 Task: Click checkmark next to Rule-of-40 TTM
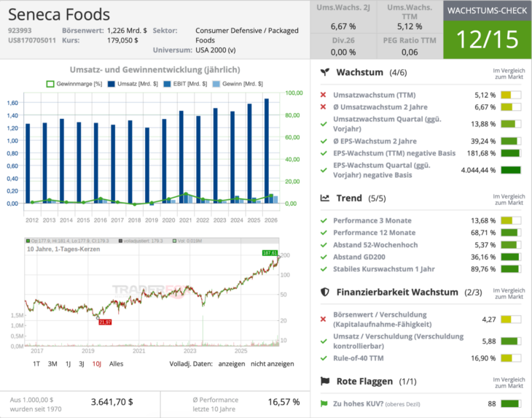coord(324,358)
